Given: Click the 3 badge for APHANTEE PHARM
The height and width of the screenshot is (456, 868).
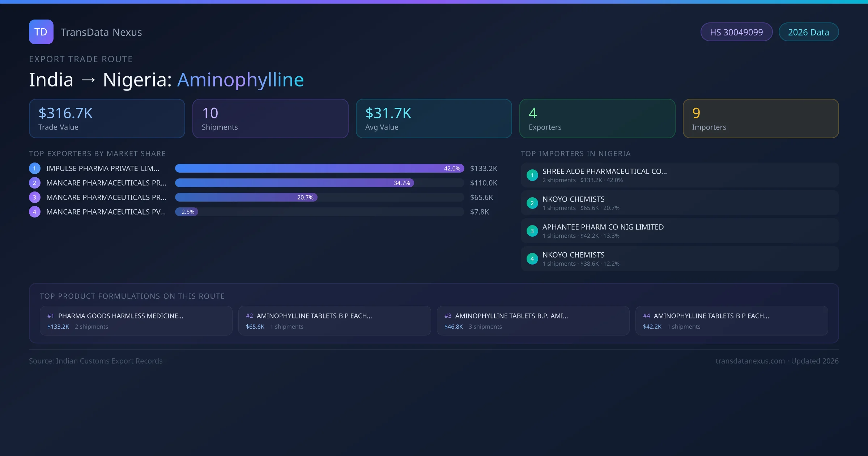Looking at the screenshot, I should tap(532, 231).
